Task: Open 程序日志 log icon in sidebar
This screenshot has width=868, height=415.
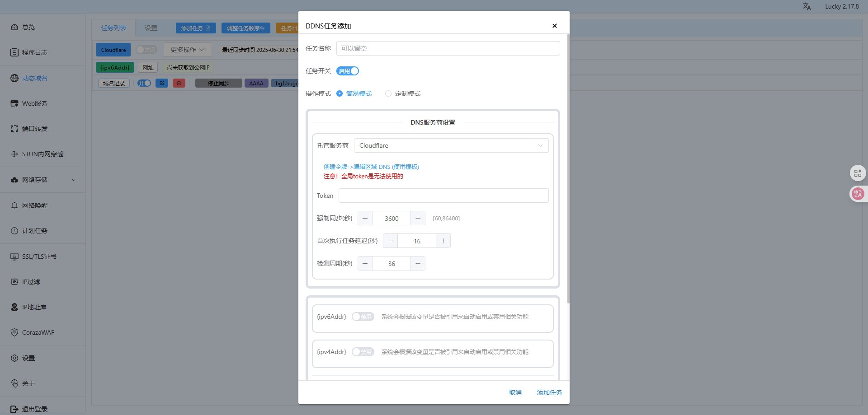Action: [14, 52]
